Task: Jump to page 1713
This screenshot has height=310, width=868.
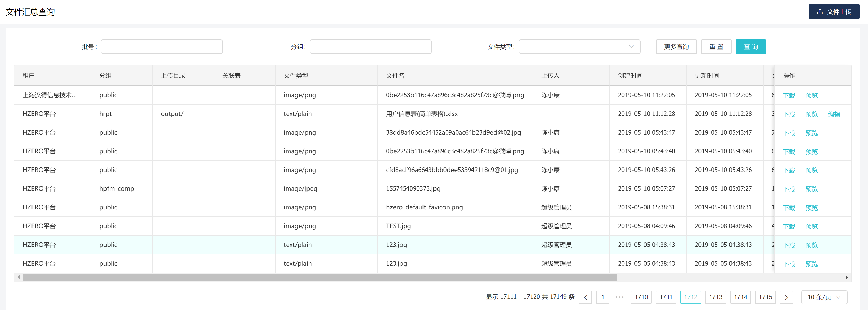Action: [716, 297]
